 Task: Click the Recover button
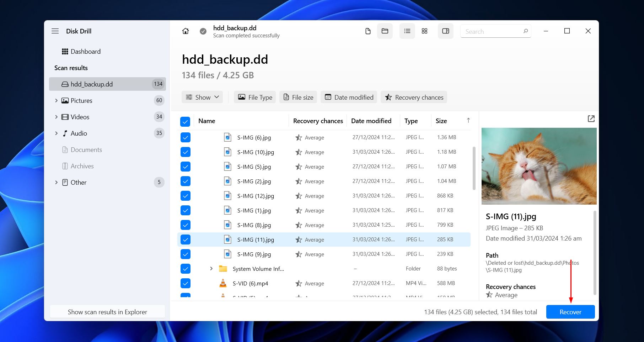(x=570, y=312)
